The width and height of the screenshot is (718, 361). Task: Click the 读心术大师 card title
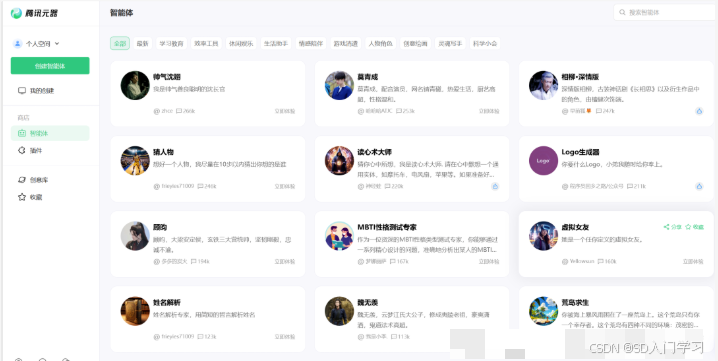coord(375,152)
